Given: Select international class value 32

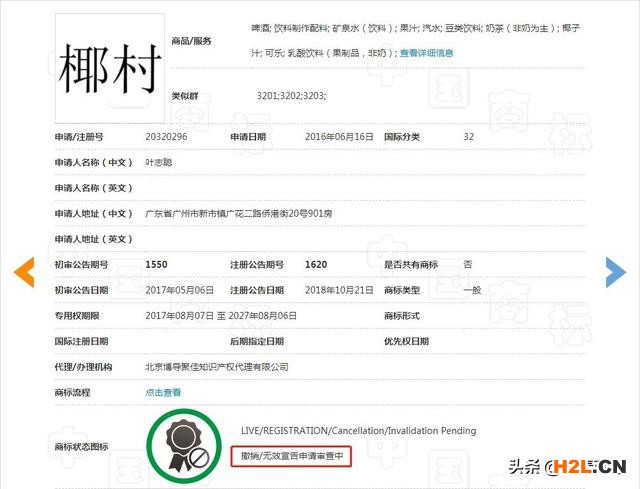Looking at the screenshot, I should 469,137.
